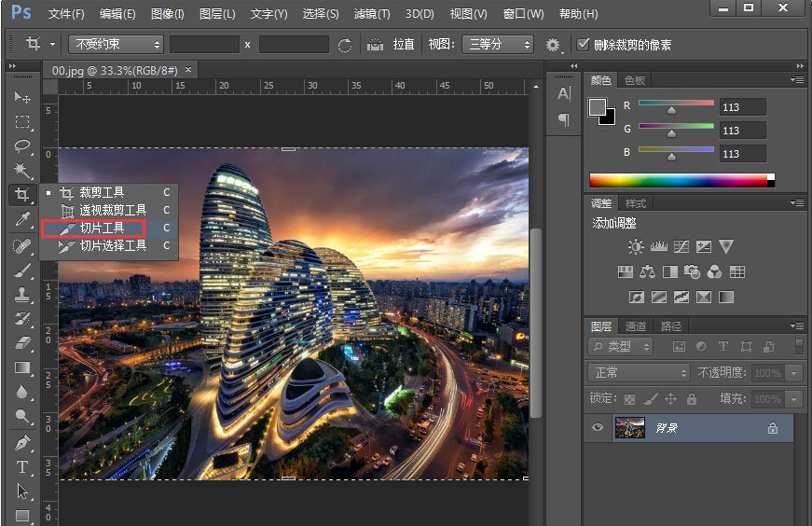Click the 拉直 straighten button
The width and height of the screenshot is (812, 526).
(x=392, y=45)
